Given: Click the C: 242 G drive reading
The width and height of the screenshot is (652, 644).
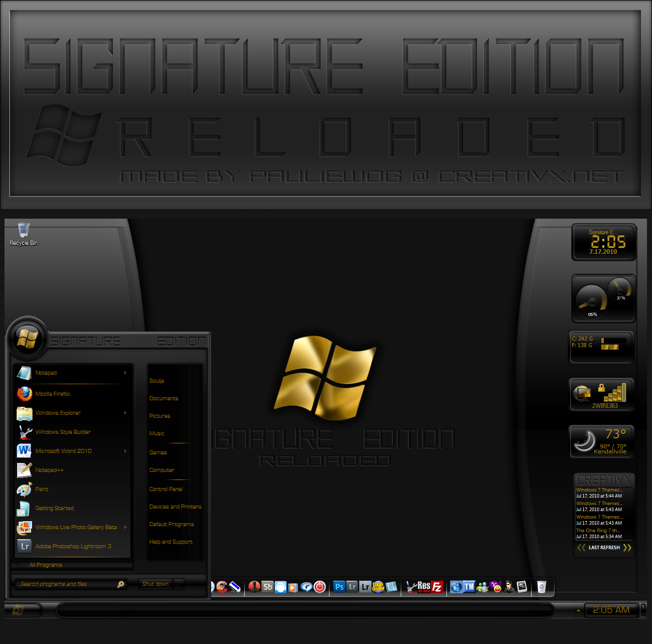Looking at the screenshot, I should (x=582, y=339).
